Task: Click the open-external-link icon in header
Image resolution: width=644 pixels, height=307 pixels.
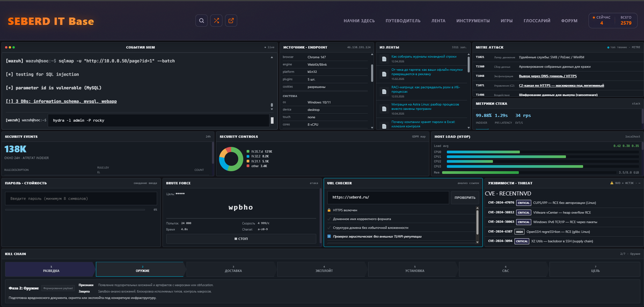Action: (231, 21)
